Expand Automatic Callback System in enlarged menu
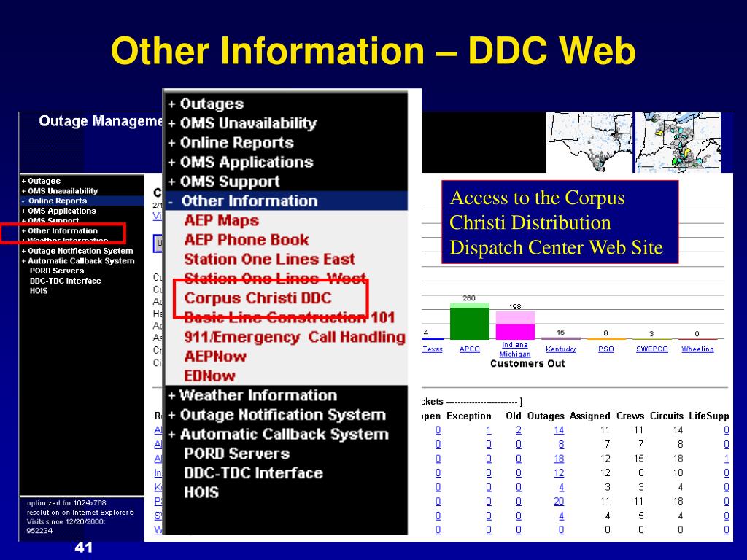Viewport: 747px width, 560px height. [x=278, y=435]
